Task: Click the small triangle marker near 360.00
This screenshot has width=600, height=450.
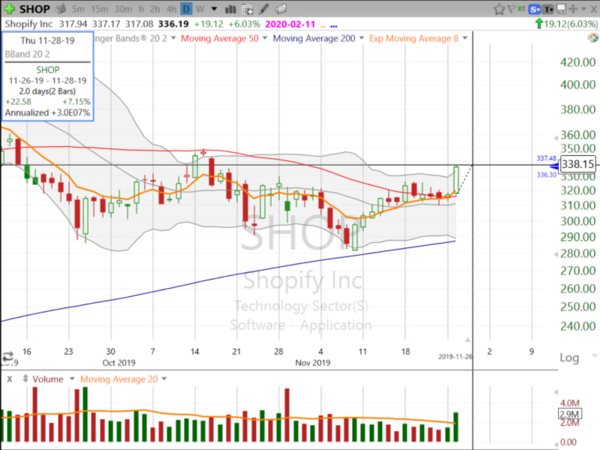Action: click(x=556, y=137)
